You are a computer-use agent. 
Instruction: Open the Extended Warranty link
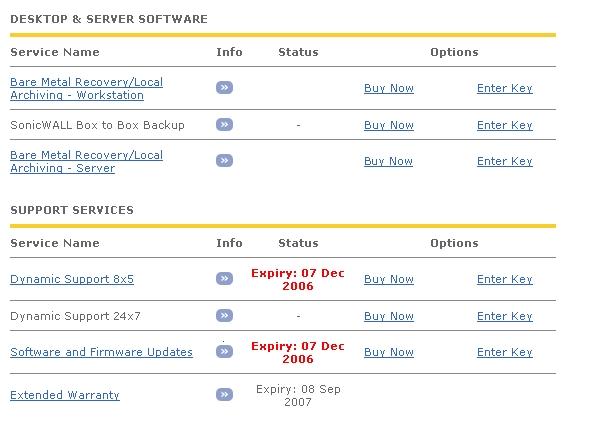point(65,395)
